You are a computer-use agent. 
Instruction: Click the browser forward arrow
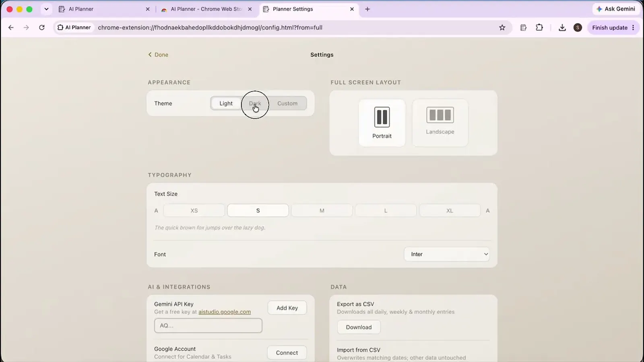[26, 27]
